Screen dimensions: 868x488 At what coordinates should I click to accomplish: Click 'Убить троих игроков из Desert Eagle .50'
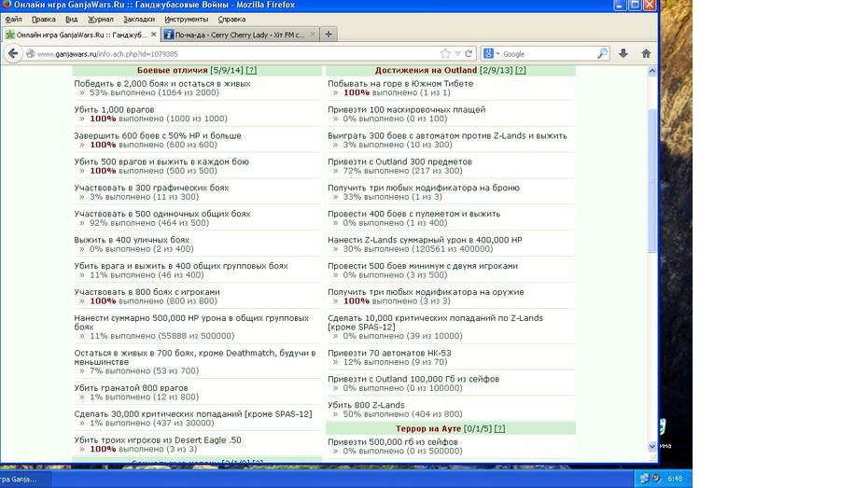(x=158, y=440)
